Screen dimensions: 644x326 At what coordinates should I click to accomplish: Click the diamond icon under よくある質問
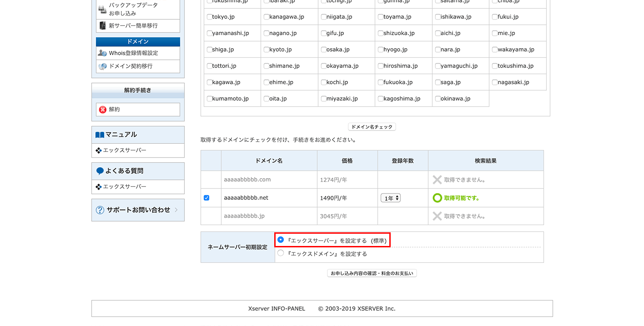99,187
